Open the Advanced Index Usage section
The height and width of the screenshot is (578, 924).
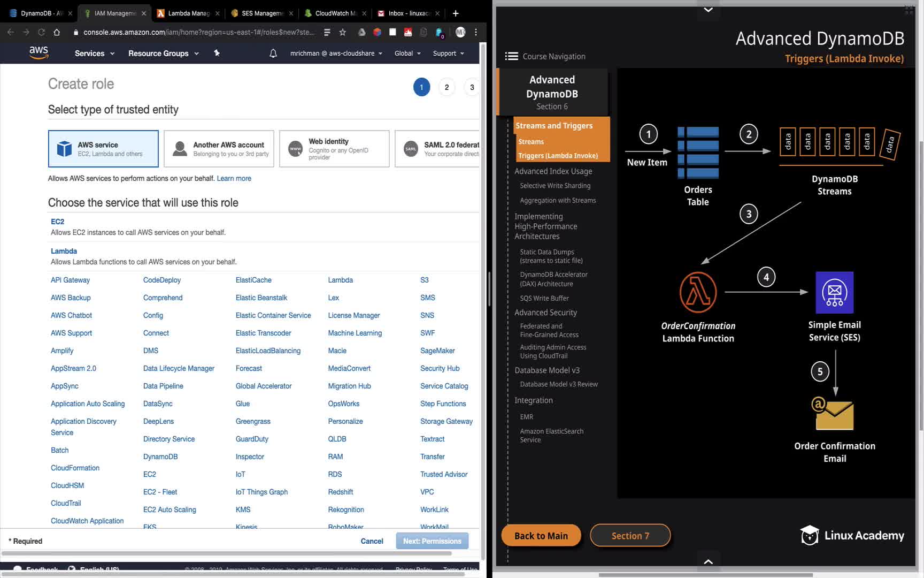tap(553, 171)
